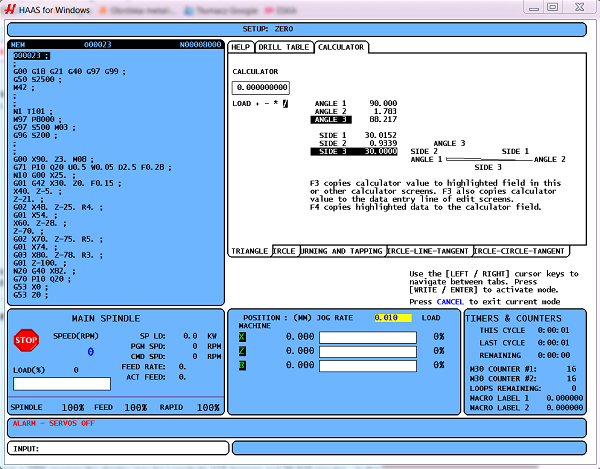Click the blue CANCEL word in instructions
The width and height of the screenshot is (600, 469).
tap(450, 302)
